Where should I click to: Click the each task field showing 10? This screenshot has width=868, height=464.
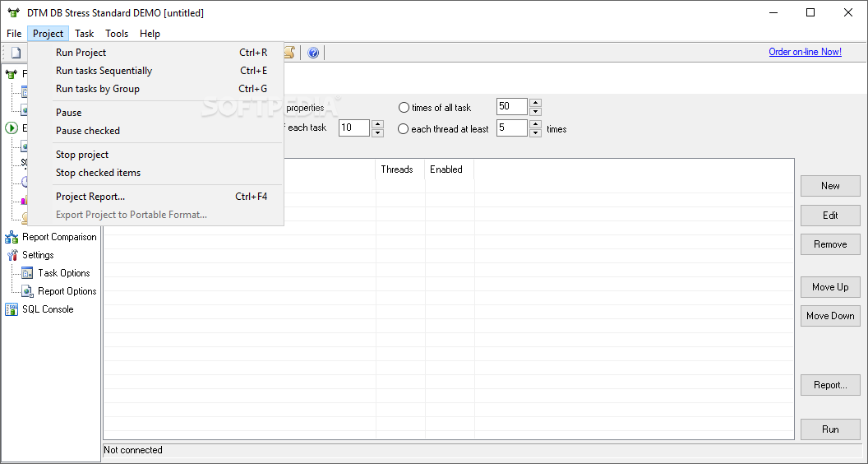[x=354, y=128]
